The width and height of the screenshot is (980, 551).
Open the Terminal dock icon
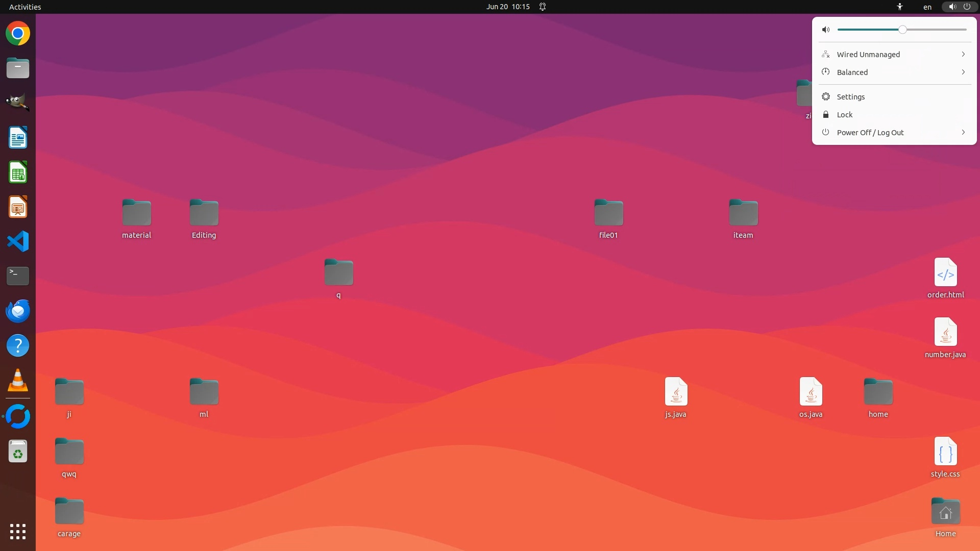pos(18,276)
